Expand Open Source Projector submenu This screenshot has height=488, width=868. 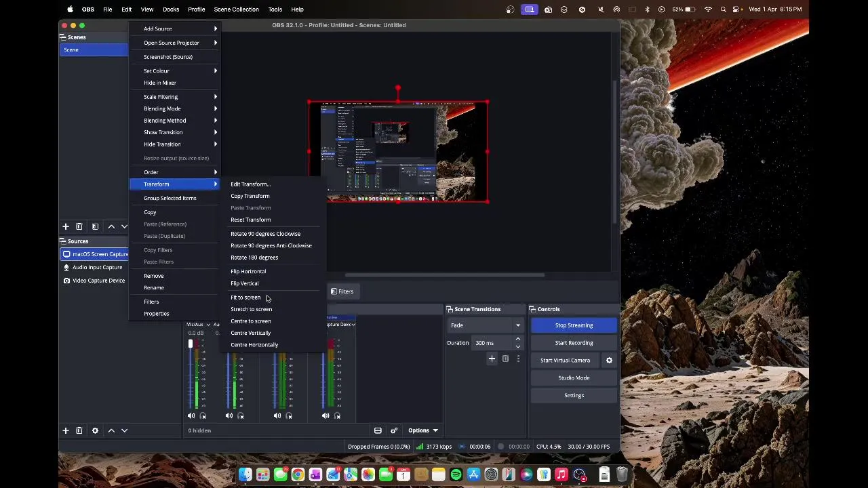click(176, 43)
